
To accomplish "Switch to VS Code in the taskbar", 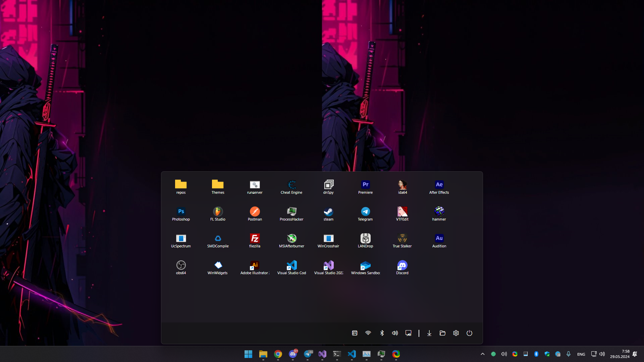I will coord(352,354).
